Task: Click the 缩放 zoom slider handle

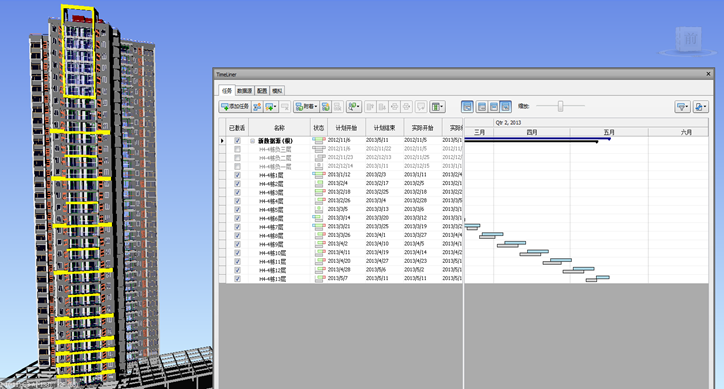Action: 561,106
